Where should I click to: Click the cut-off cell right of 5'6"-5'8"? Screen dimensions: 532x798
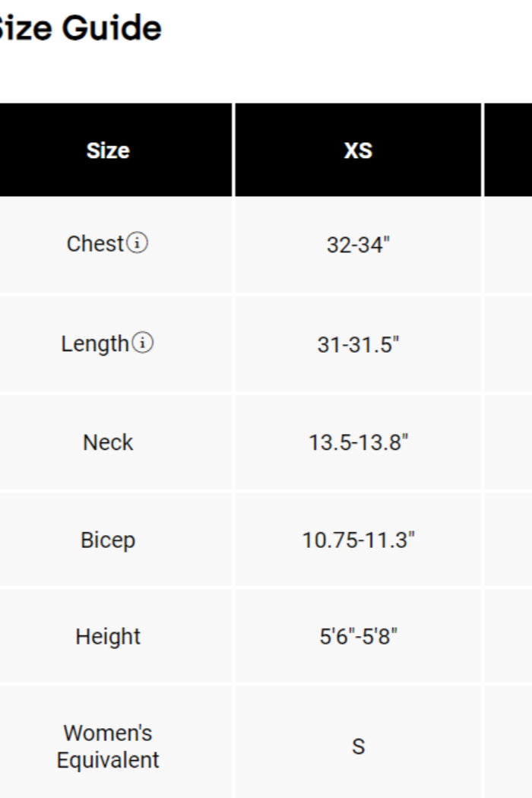pyautogui.click(x=508, y=636)
